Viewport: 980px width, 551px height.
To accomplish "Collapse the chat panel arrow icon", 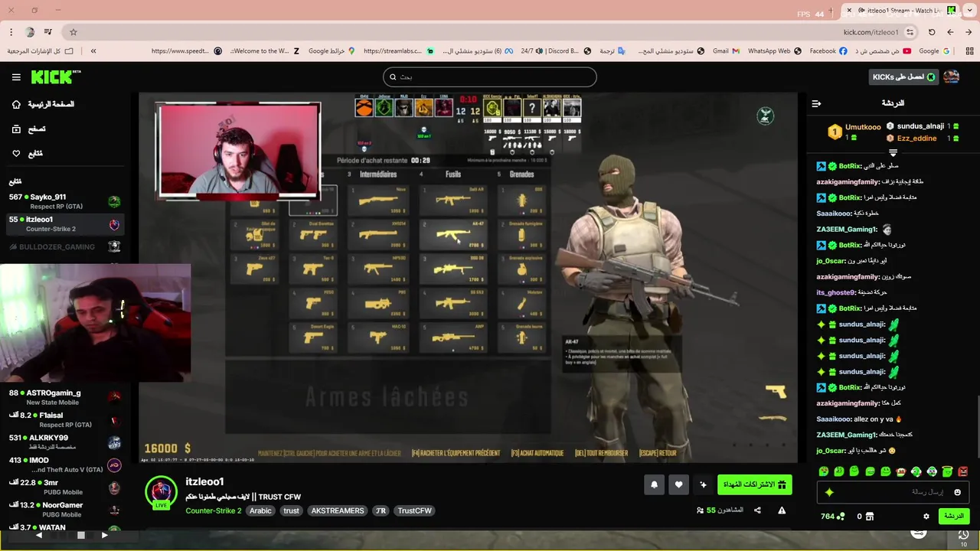I will (816, 103).
